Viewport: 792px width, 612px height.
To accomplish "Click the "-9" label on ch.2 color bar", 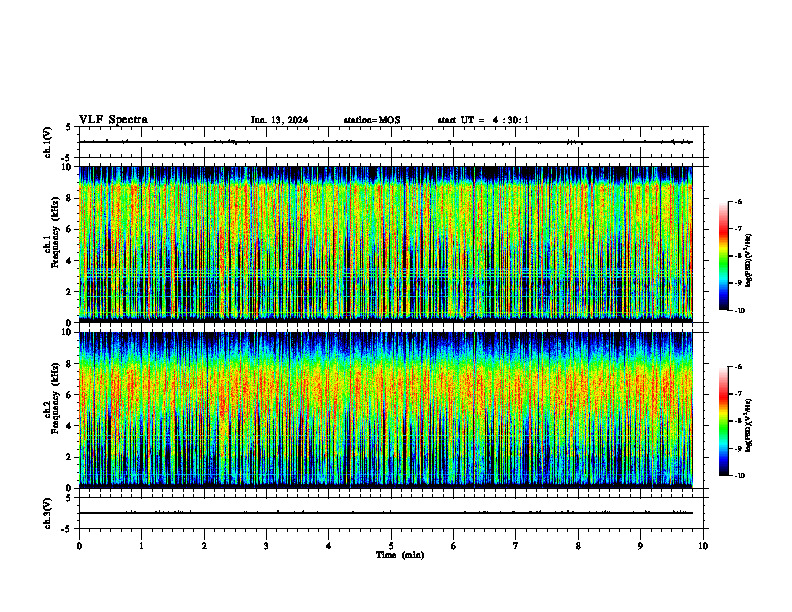I will point(737,449).
